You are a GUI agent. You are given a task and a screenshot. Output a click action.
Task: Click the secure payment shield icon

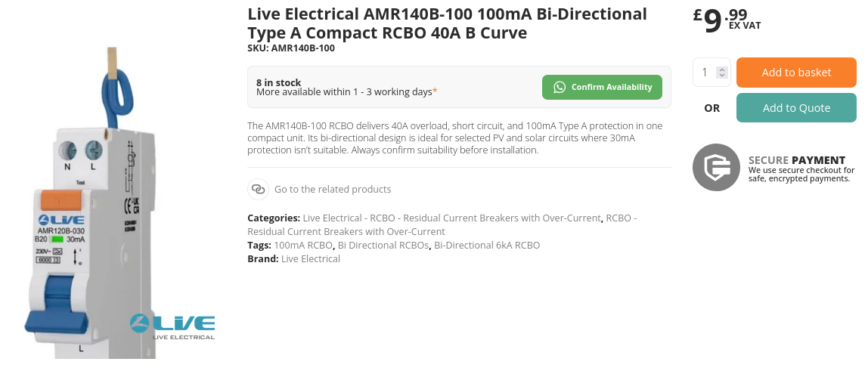point(716,167)
